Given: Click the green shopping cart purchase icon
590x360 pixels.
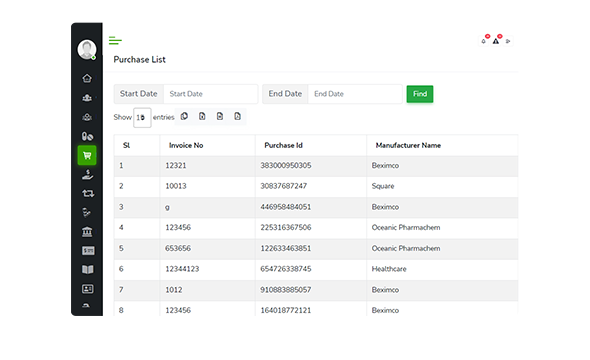Looking at the screenshot, I should 87,155.
